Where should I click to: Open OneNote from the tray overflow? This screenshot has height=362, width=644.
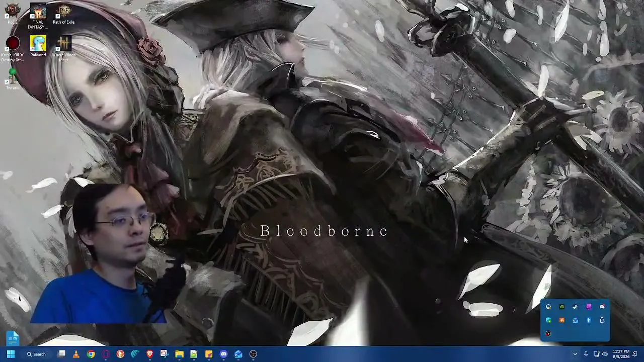[589, 307]
